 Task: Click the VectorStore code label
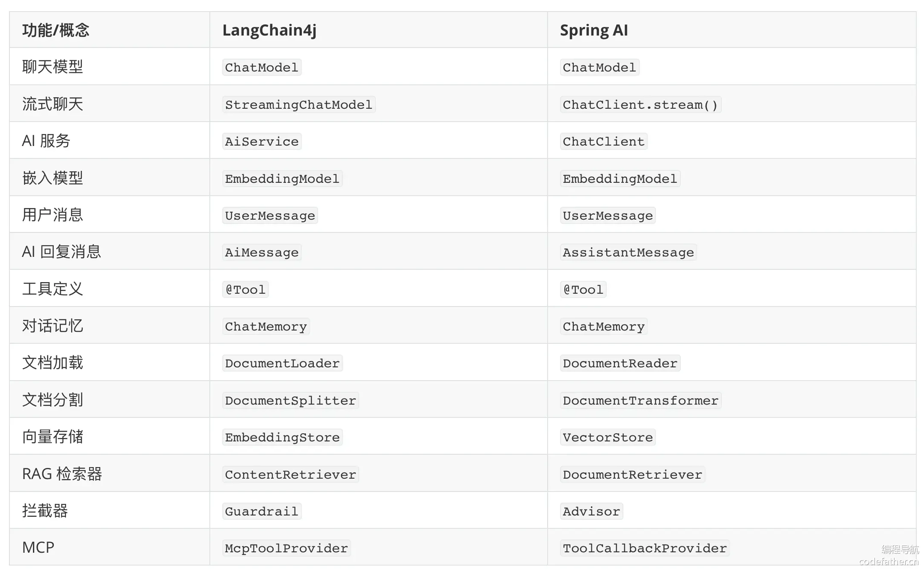tap(608, 437)
